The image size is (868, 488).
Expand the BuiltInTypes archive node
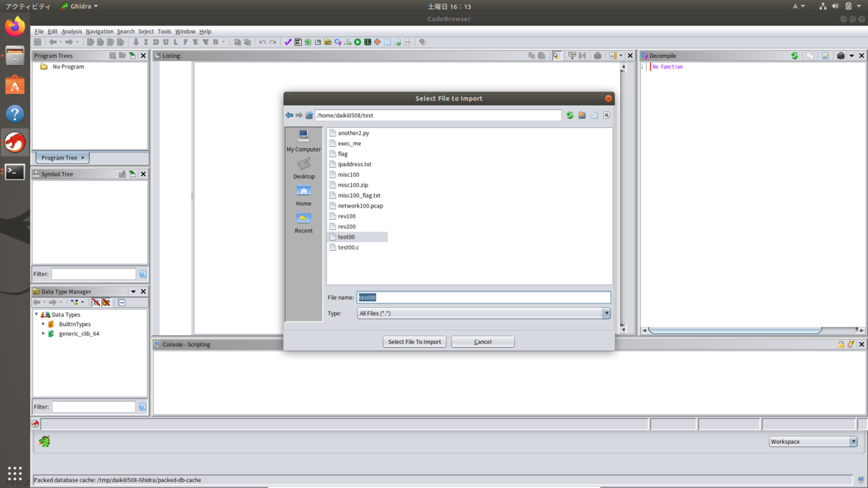pyautogui.click(x=43, y=324)
